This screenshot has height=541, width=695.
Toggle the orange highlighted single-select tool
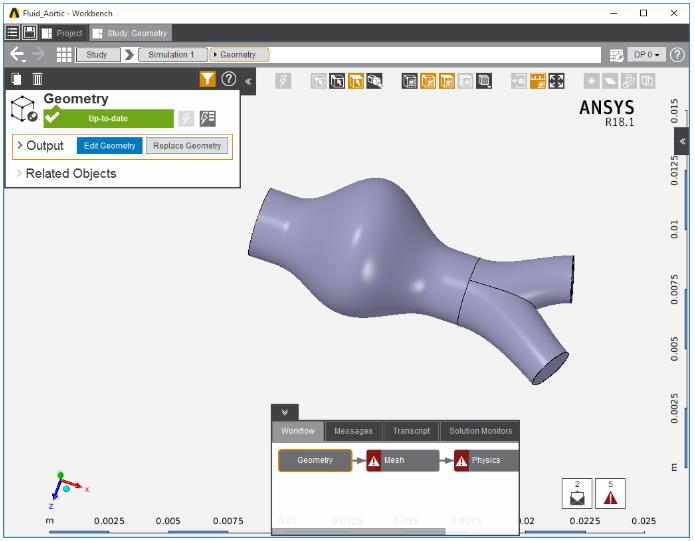355,81
